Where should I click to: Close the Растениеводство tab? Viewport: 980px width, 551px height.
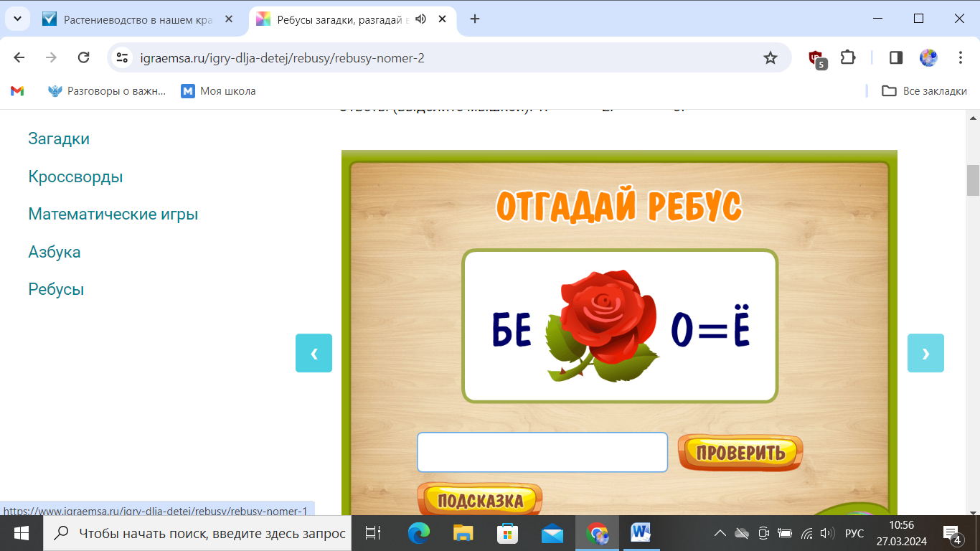(x=229, y=19)
